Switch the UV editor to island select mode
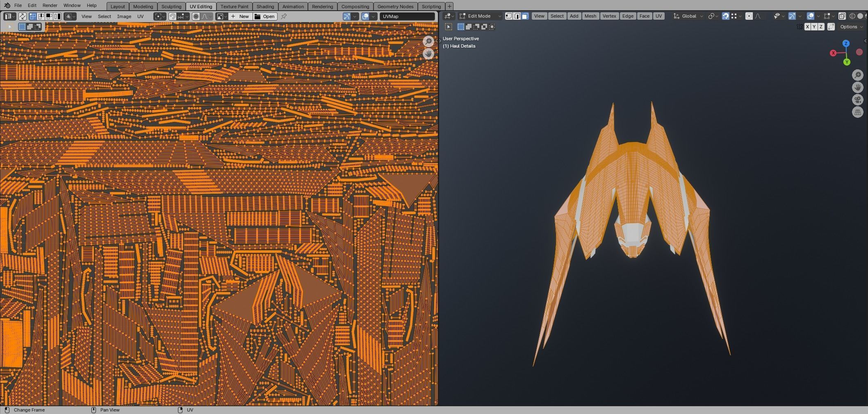This screenshot has height=414, width=868. tap(57, 16)
